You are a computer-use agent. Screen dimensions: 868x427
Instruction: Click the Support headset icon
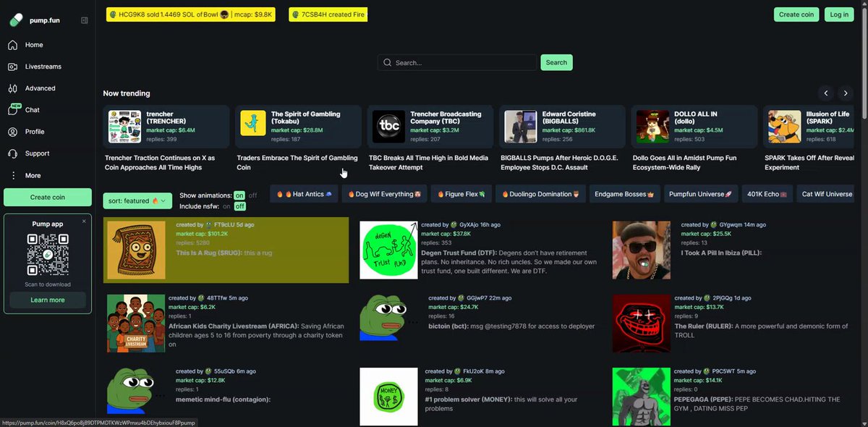click(x=12, y=153)
